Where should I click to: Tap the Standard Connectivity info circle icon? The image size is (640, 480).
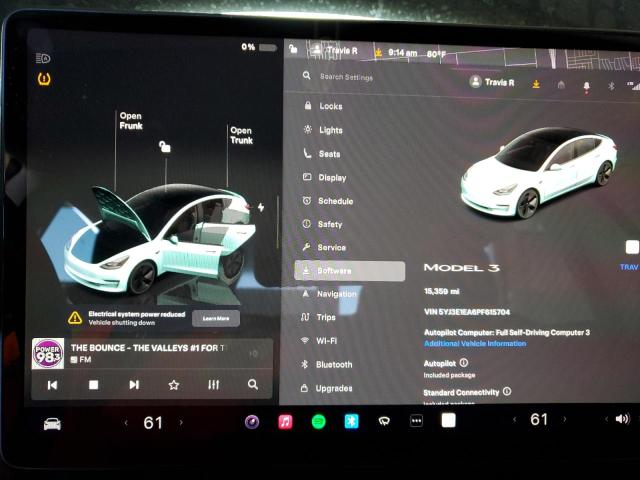pyautogui.click(x=507, y=391)
